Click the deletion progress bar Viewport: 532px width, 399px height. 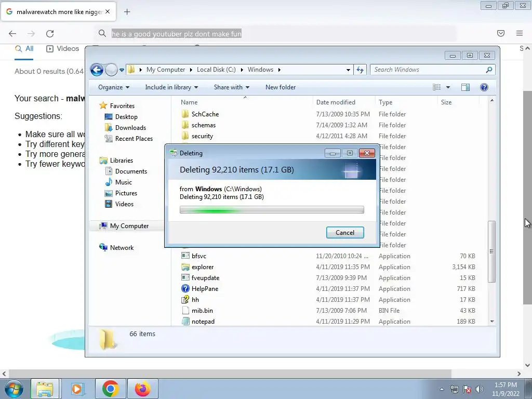click(x=272, y=210)
